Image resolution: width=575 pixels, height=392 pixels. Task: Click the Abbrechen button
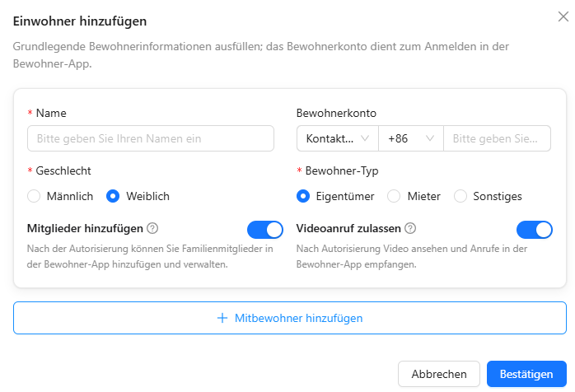(439, 374)
